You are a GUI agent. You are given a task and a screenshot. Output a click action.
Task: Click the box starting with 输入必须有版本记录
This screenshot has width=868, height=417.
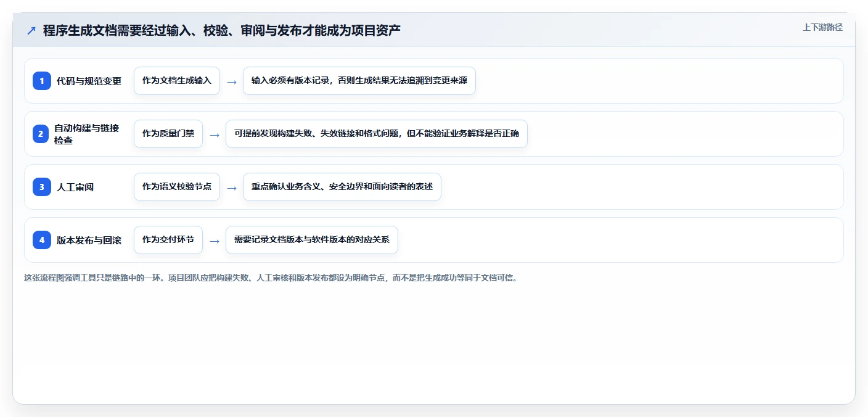359,81
